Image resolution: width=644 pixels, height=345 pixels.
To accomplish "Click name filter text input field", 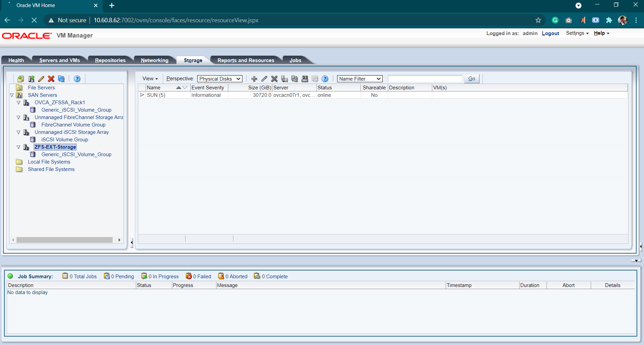I will click(425, 79).
